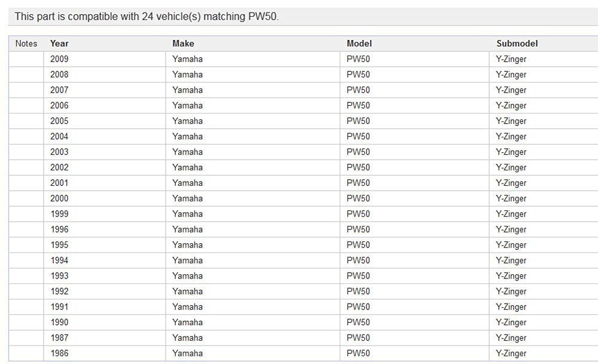Click the 1999 year cell
The width and height of the screenshot is (598, 364).
[59, 214]
